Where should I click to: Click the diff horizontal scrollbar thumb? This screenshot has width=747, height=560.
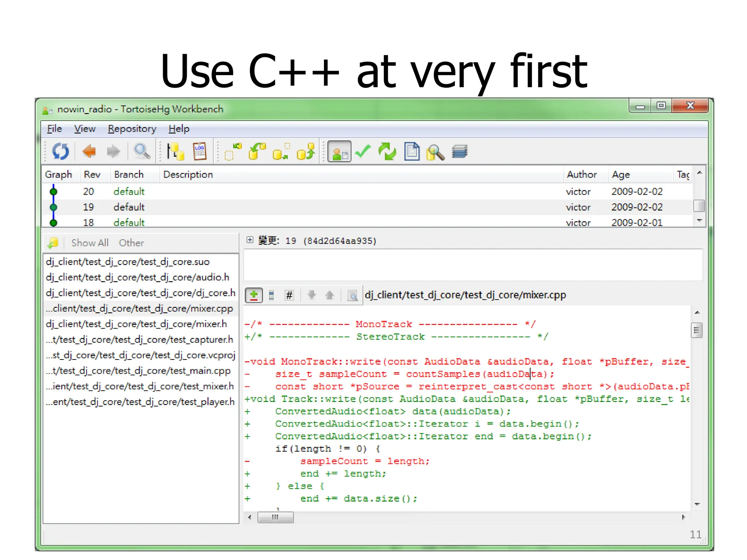click(x=275, y=517)
